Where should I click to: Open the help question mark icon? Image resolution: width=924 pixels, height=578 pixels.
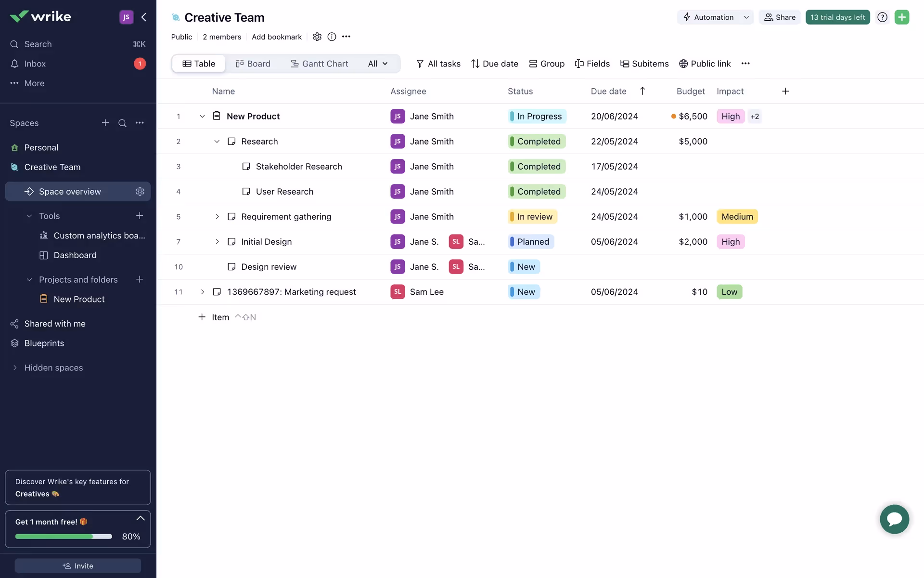coord(882,17)
